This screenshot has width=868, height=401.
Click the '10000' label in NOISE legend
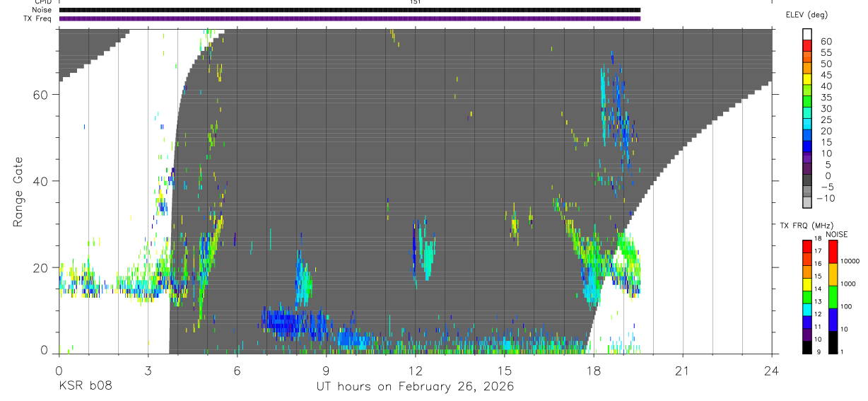(851, 261)
